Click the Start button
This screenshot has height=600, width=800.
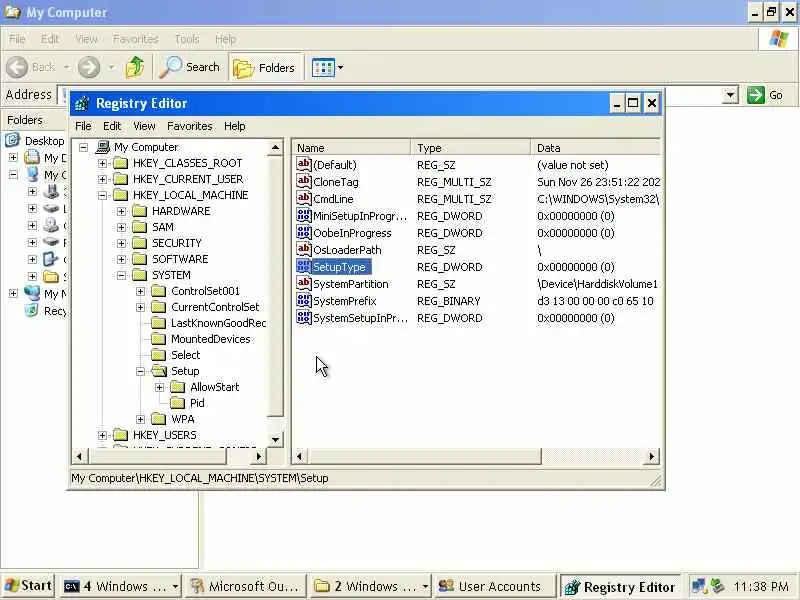tap(29, 586)
